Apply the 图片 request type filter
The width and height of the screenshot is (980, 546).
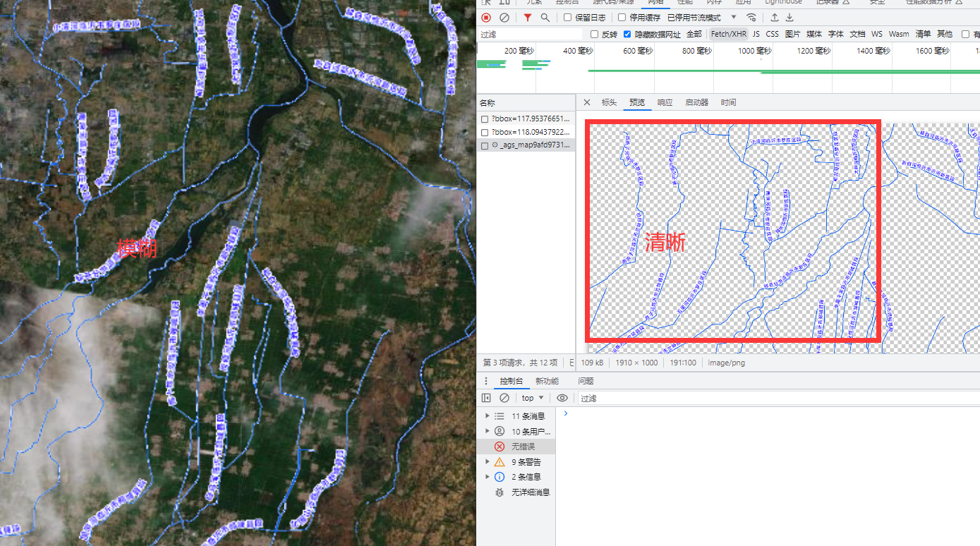tap(792, 33)
